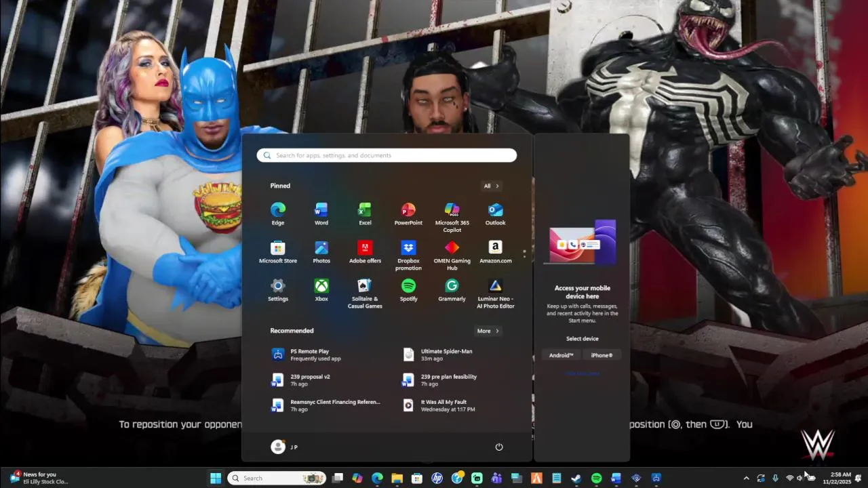Expand the All apps list
This screenshot has height=488, width=868.
pos(492,186)
